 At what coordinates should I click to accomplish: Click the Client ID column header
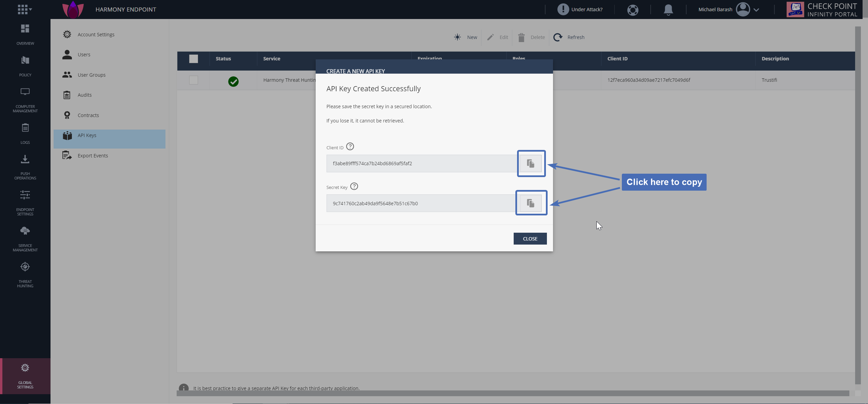[617, 59]
